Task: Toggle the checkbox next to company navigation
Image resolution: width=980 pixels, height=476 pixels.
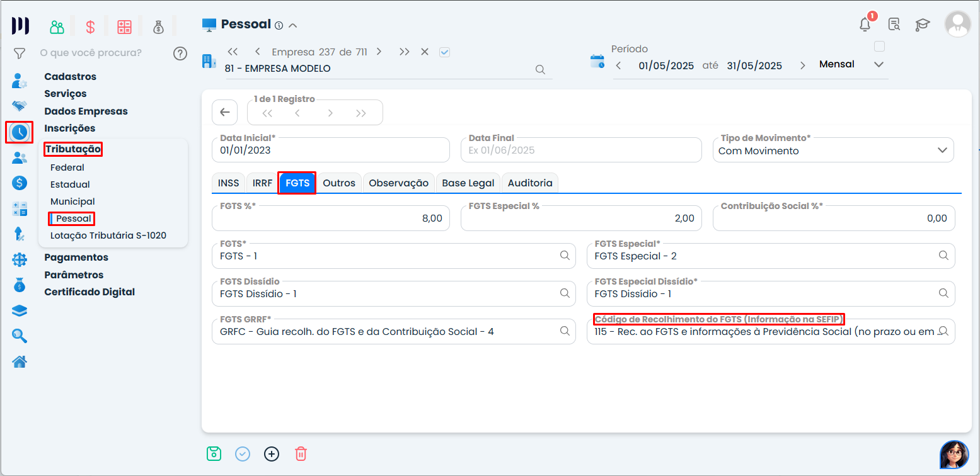Action: coord(444,52)
